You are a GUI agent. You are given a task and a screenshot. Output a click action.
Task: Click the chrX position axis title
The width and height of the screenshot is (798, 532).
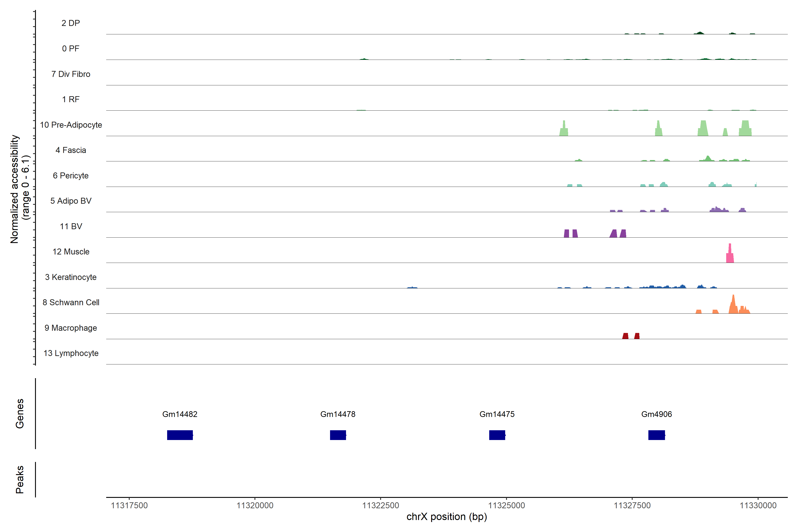pyautogui.click(x=446, y=517)
